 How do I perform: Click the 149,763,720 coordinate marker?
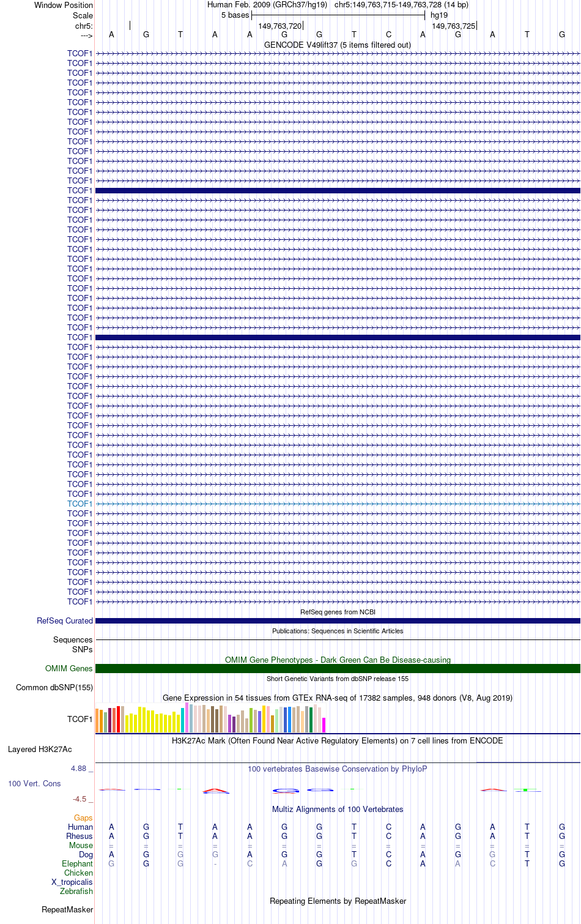coord(280,26)
